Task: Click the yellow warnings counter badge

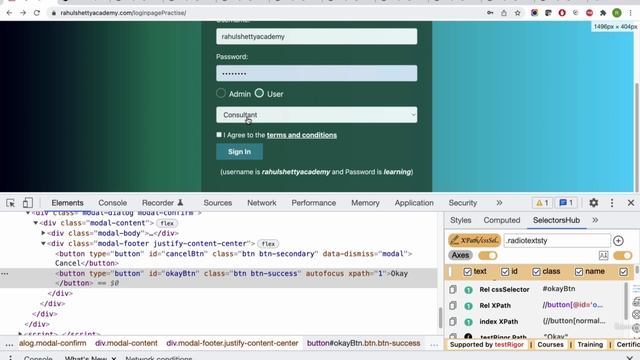Action: click(x=542, y=202)
